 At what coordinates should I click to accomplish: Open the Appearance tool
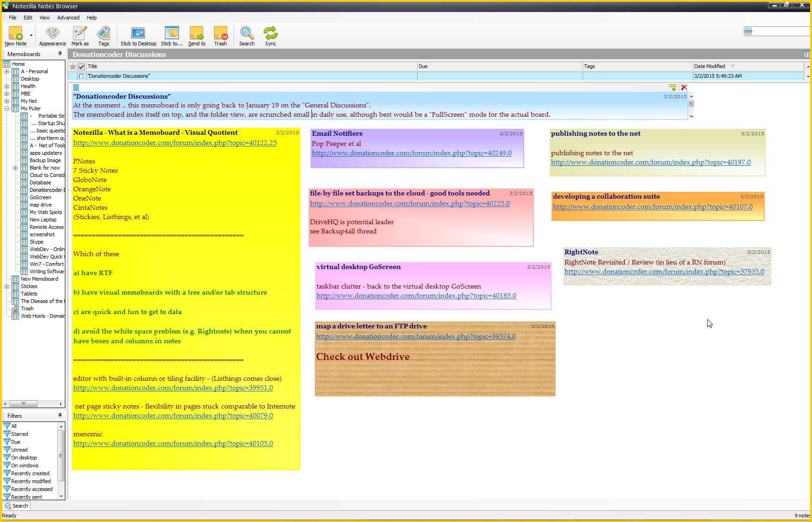pos(52,36)
